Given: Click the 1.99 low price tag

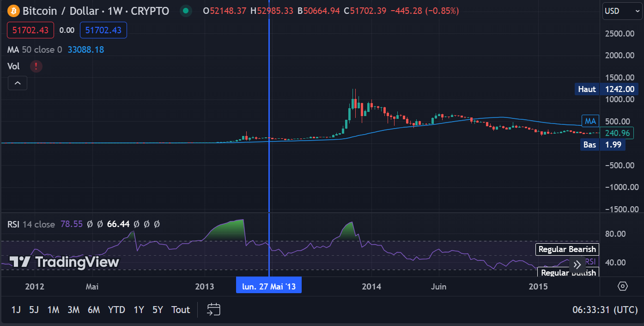Looking at the screenshot, I should click(613, 145).
